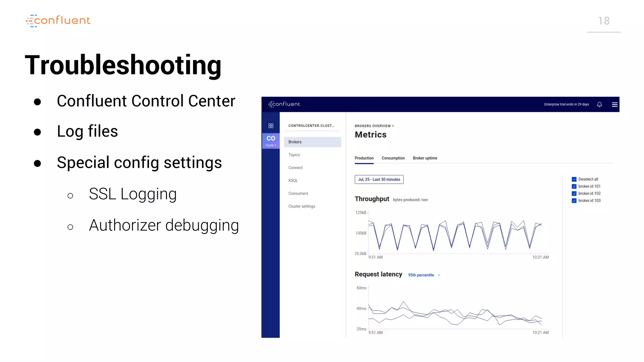The image size is (644, 362).
Task: Switch to the Consumption tab
Action: click(x=393, y=158)
